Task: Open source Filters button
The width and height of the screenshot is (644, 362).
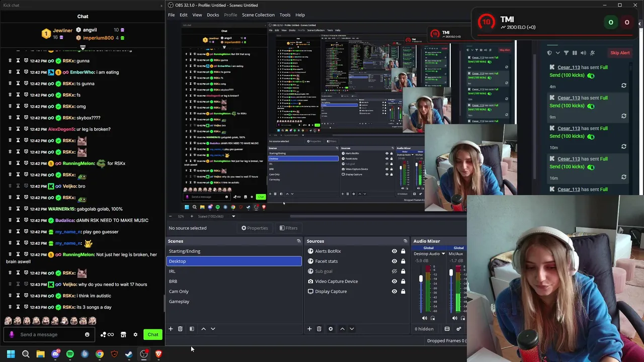Action: coord(288,228)
